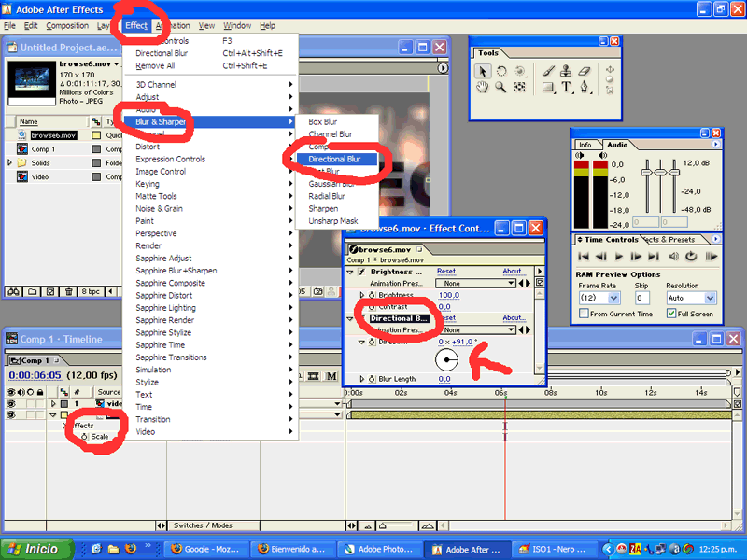The width and height of the screenshot is (747, 560).
Task: Enable From Current Time checkbox
Action: 583,314
